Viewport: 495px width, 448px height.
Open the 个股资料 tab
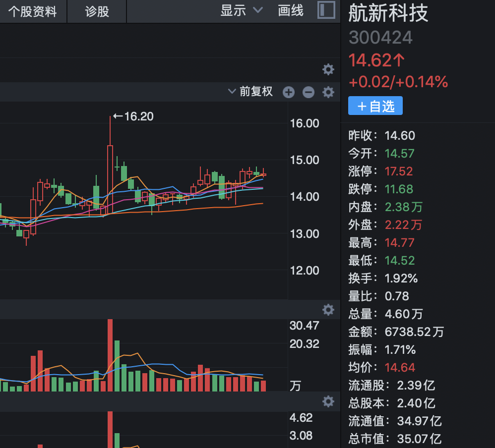pyautogui.click(x=33, y=11)
